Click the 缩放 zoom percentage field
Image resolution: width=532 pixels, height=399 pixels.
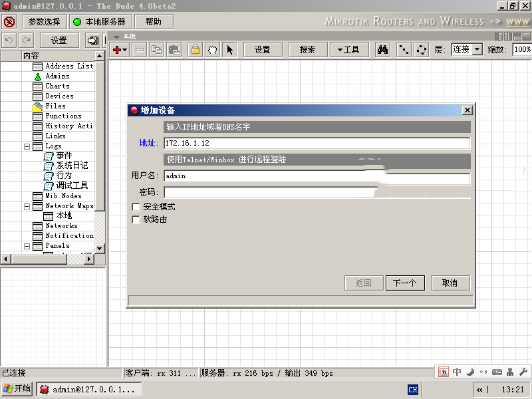(522, 49)
